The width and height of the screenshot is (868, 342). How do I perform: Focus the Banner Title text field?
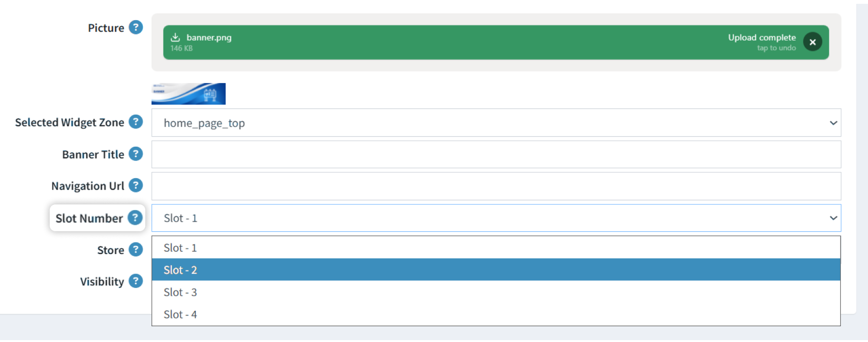[x=496, y=154]
